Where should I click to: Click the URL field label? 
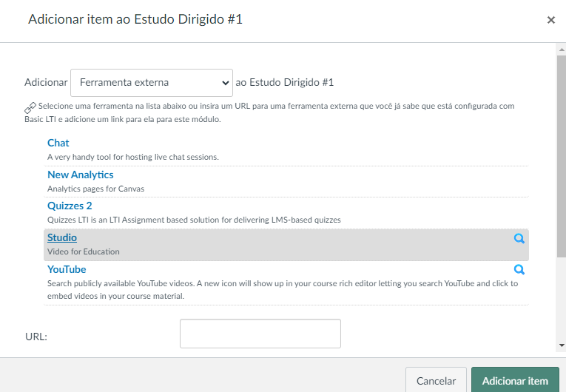[36, 337]
